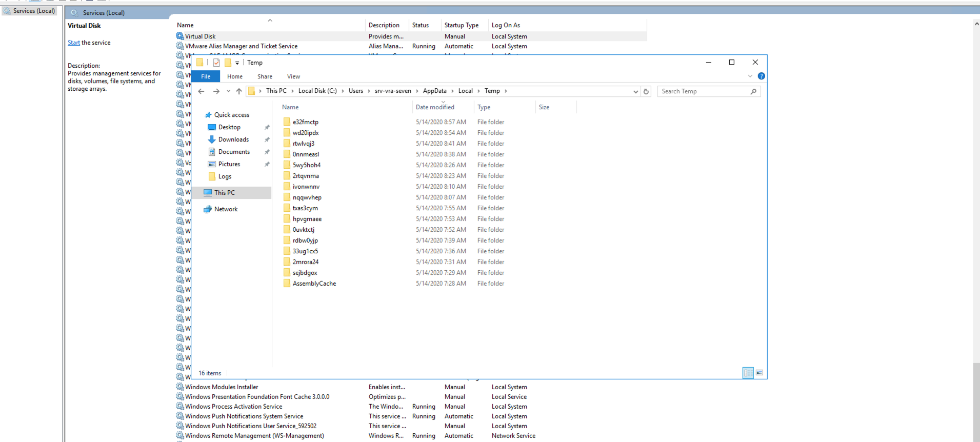Open Downloads in Quick access
Screen dimensions: 980x442
(233, 139)
